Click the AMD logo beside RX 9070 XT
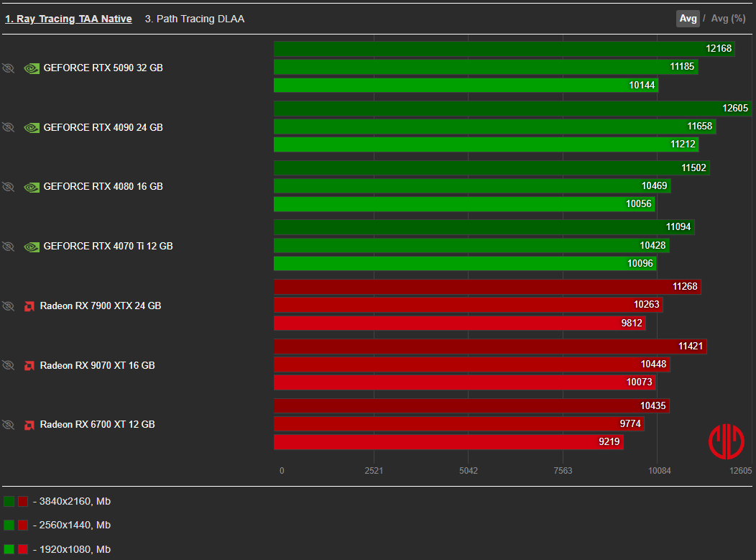 [x=29, y=366]
